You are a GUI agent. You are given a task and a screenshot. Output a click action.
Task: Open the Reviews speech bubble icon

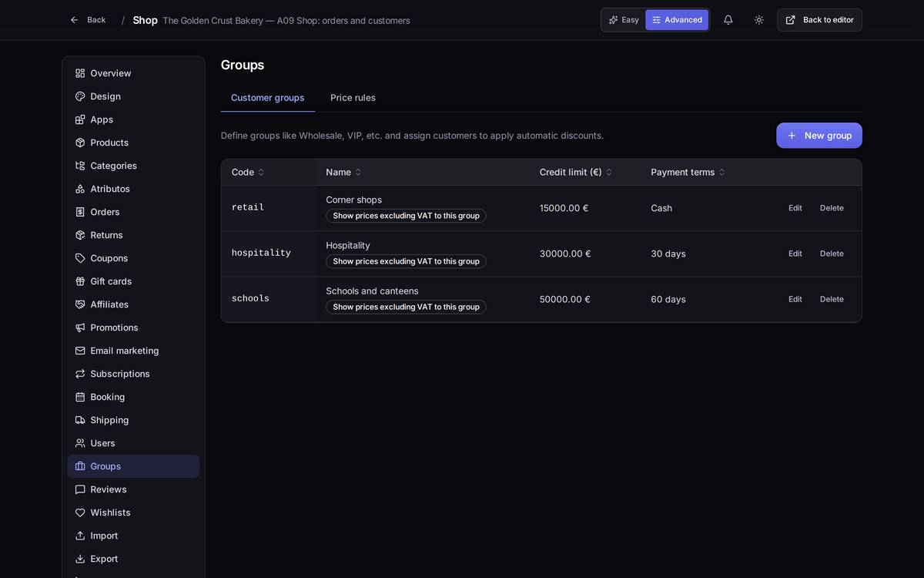tap(80, 489)
